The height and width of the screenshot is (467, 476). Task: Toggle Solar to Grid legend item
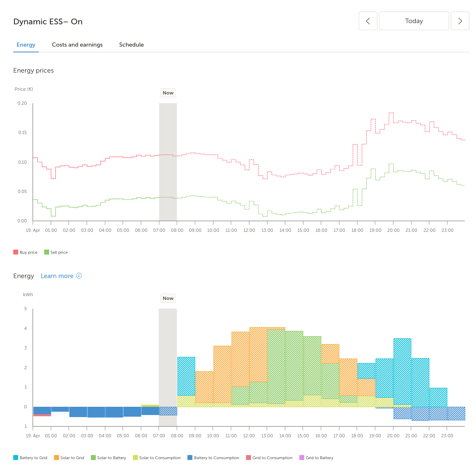coord(69,458)
